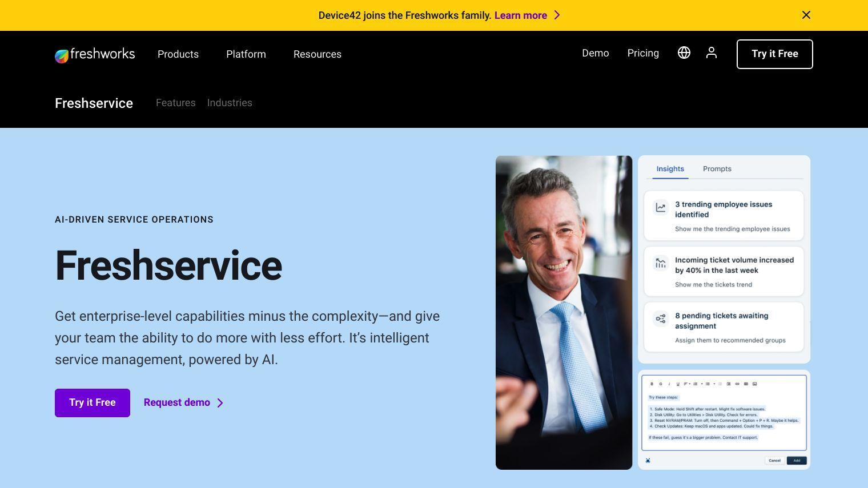Click the user account icon

712,53
